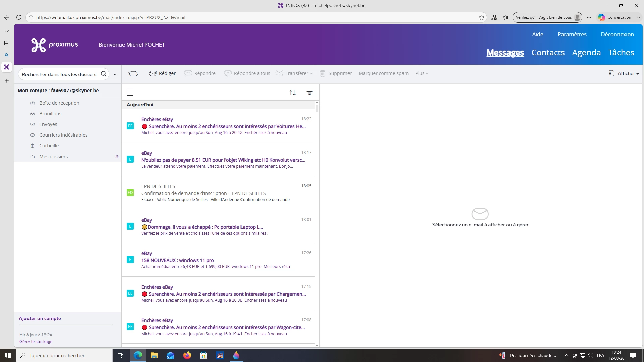Screen dimensions: 644x362
Task: Open Microsoft Store from the taskbar
Action: (204, 355)
